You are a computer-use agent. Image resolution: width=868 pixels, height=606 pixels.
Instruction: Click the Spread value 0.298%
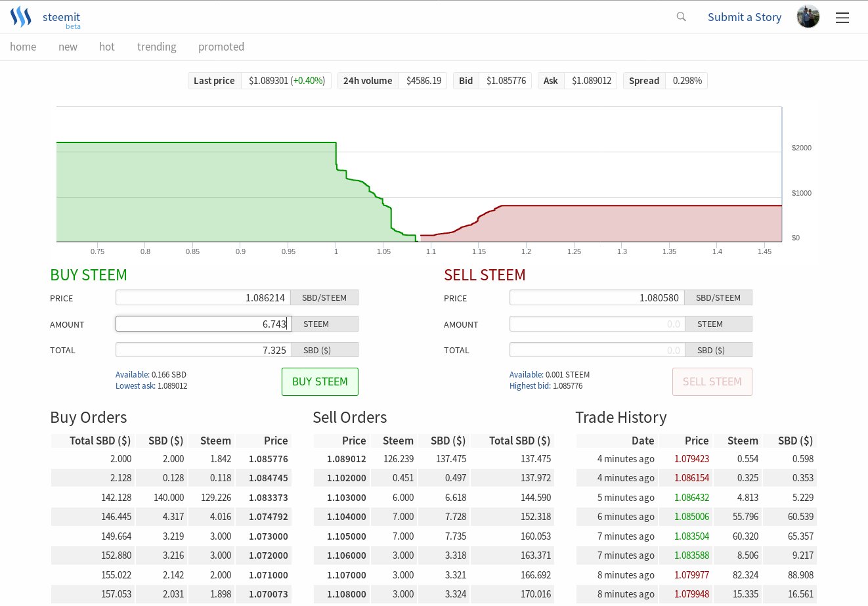[x=687, y=81]
